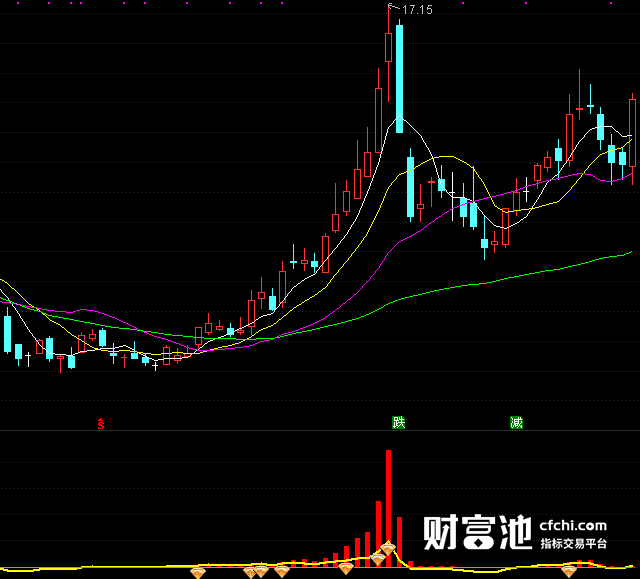Viewport: 640px width, 579px height.
Task: Click the topmost diamond marker on the yellow indicator peak
Action: point(388,548)
